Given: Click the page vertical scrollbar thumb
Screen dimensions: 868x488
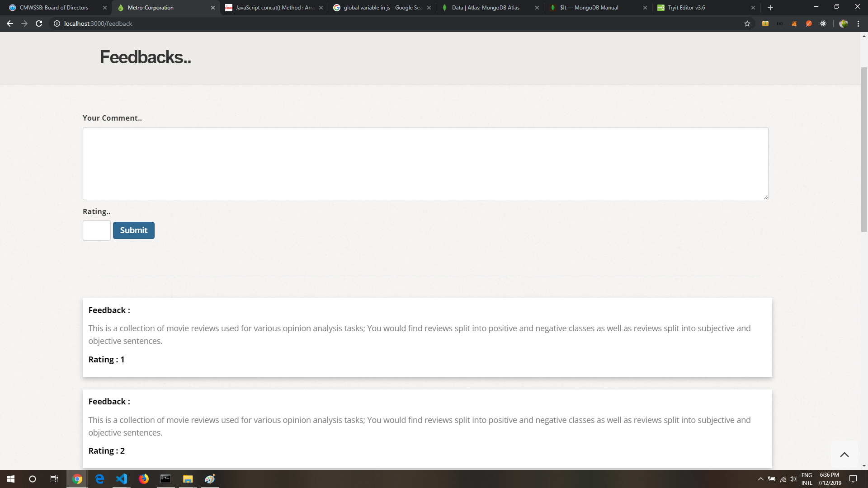Looking at the screenshot, I should click(864, 149).
